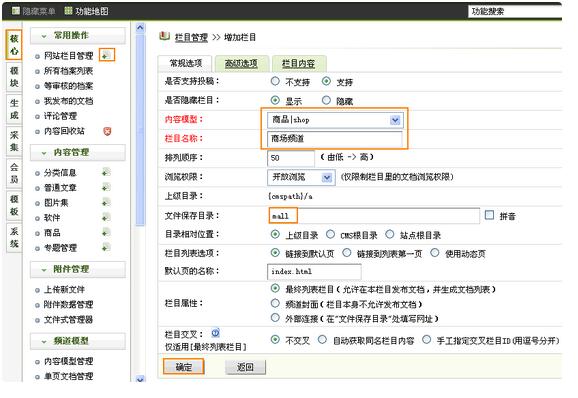This screenshot has width=578, height=398.
Task: Click the add icon next to 普通文章
Action: click(x=106, y=188)
